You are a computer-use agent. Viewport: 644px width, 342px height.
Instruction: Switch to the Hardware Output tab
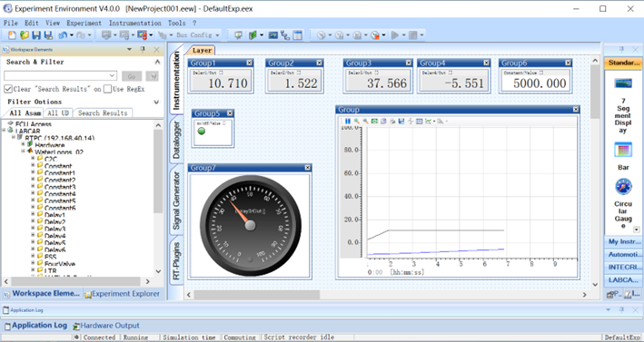(106, 326)
